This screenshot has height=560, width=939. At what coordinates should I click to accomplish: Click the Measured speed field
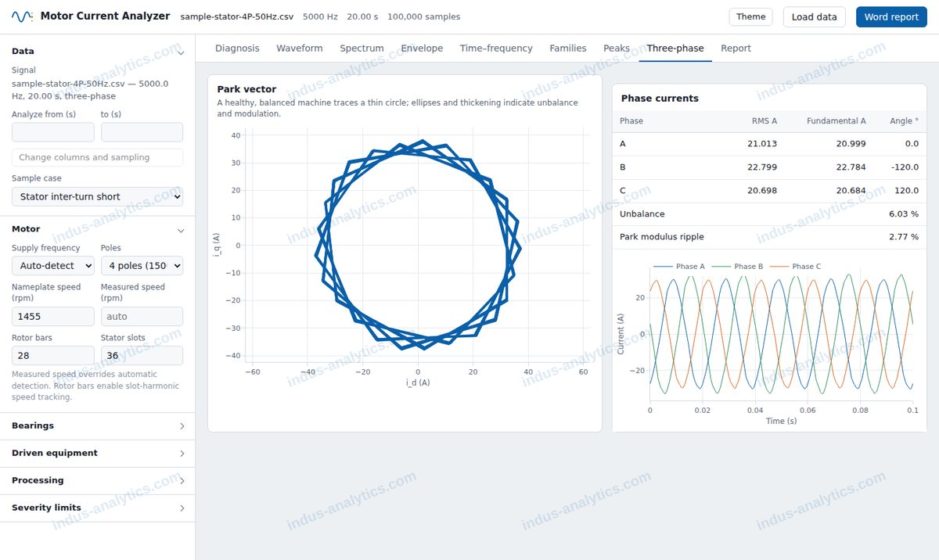pyautogui.click(x=142, y=317)
